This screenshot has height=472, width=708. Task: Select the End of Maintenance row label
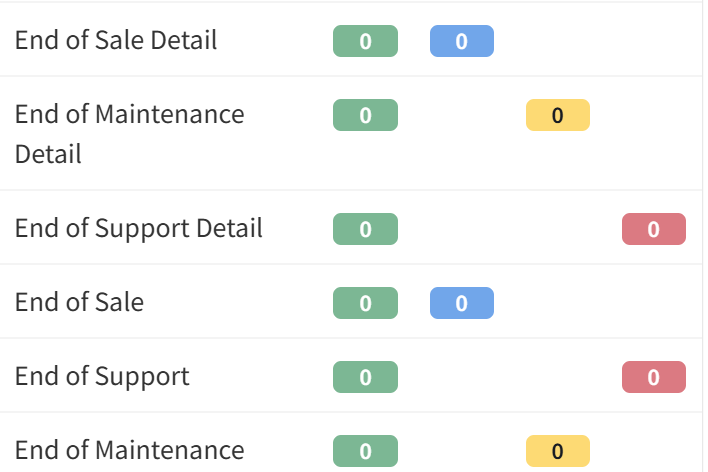coord(129,451)
